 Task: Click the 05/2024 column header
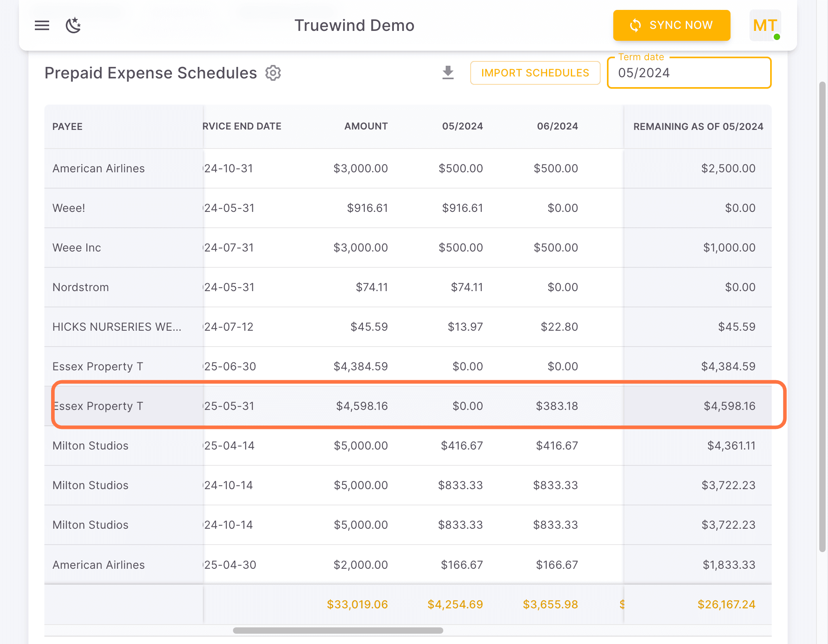point(462,126)
